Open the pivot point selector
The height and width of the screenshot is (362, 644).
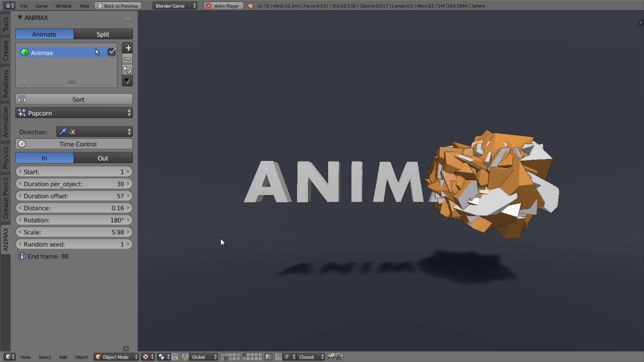click(x=164, y=357)
